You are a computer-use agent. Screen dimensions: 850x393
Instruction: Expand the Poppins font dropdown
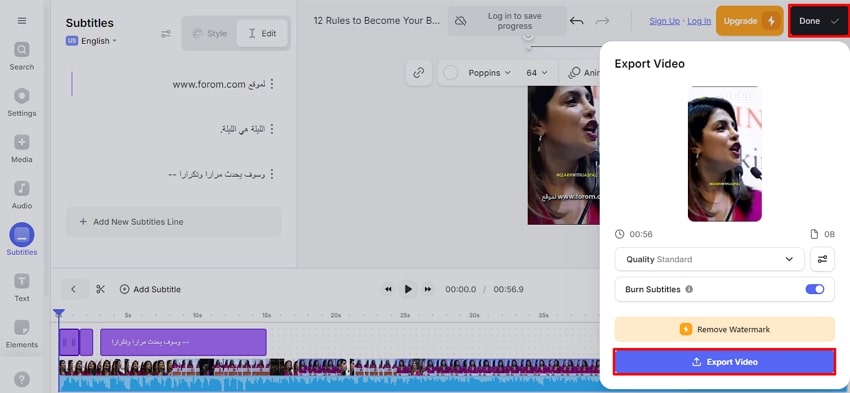[490, 73]
